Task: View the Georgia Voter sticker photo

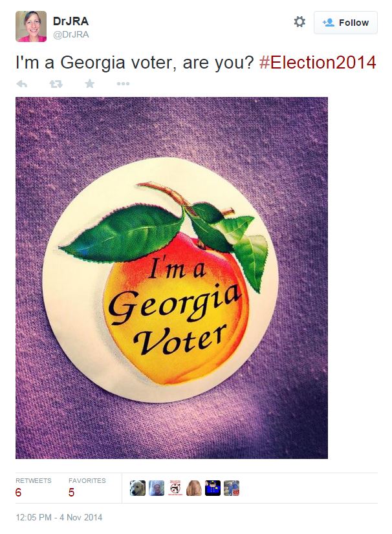Action: (x=171, y=278)
